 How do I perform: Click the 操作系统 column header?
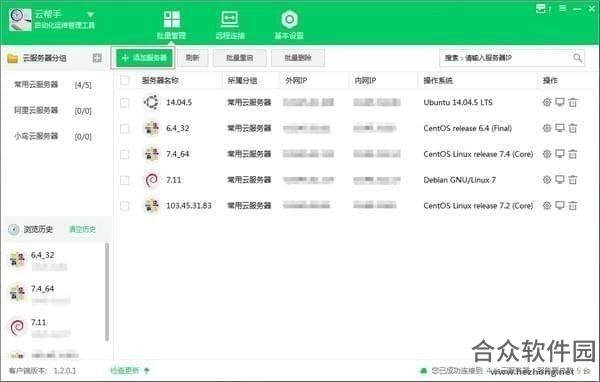[438, 80]
